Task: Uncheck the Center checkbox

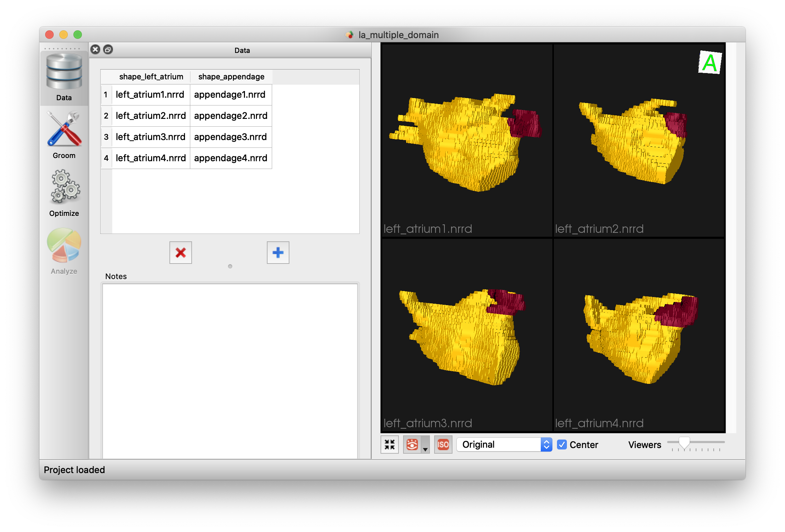Action: pos(562,445)
